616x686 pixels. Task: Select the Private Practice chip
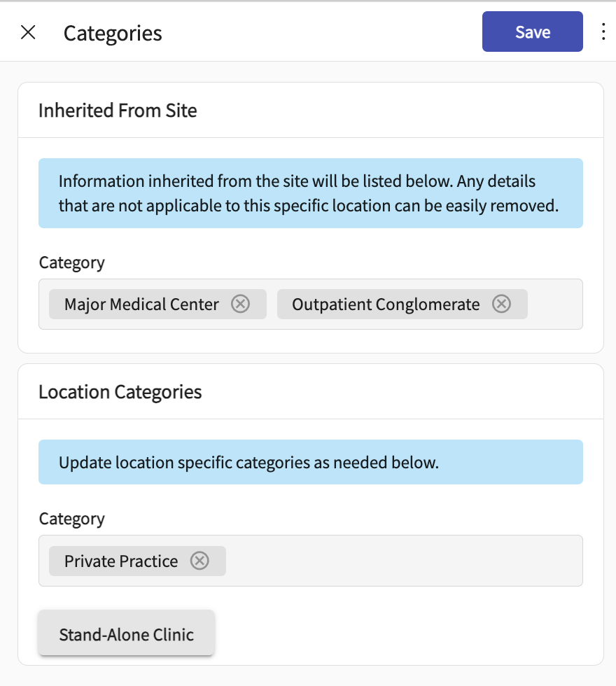(x=121, y=561)
